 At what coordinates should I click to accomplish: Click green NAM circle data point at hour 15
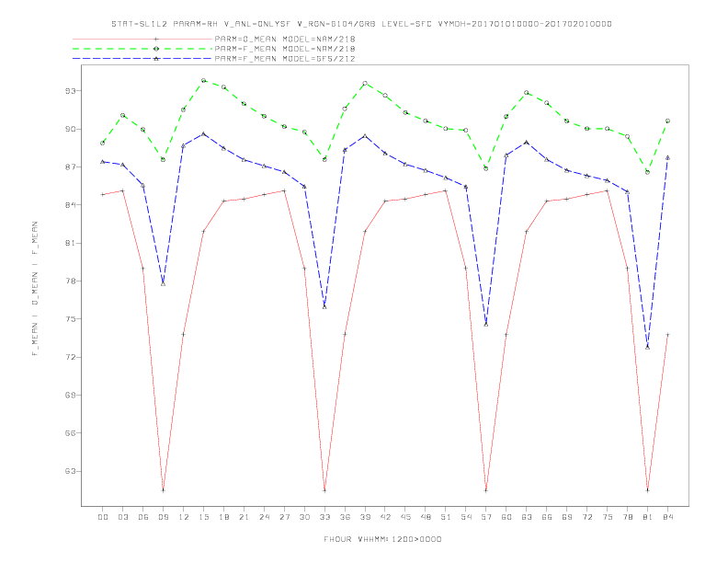coord(203,80)
